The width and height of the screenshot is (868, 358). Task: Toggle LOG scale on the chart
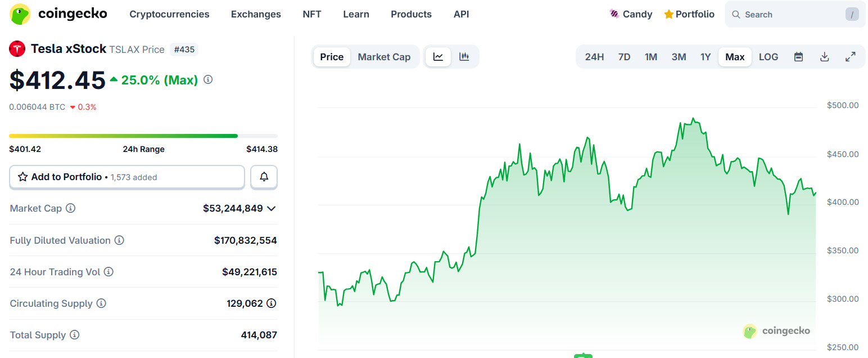pos(768,57)
